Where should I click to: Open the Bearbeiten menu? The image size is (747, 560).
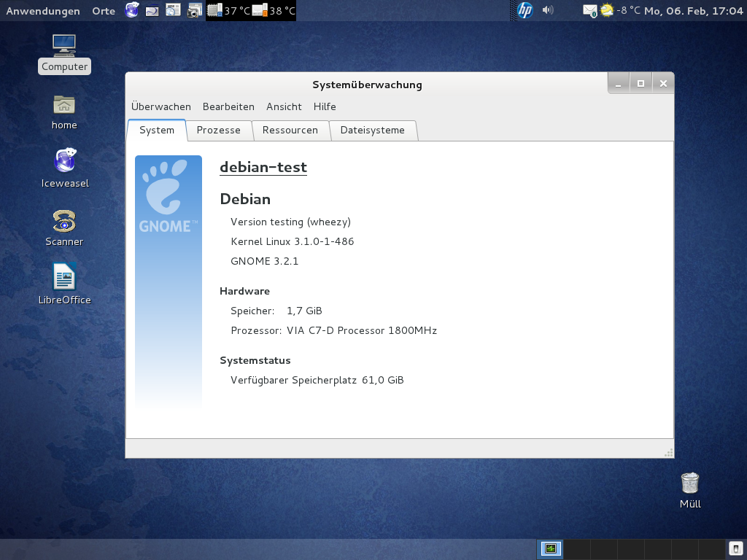coord(228,106)
